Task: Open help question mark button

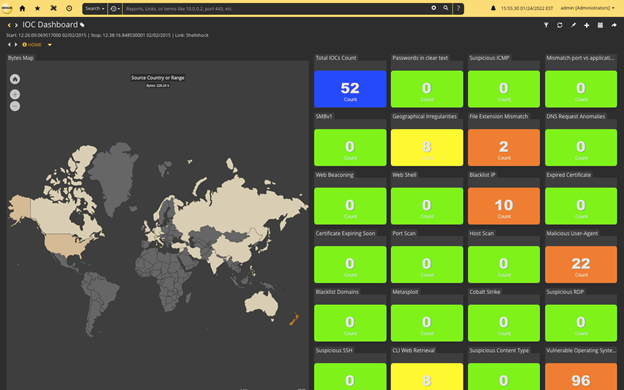Action: click(x=458, y=8)
